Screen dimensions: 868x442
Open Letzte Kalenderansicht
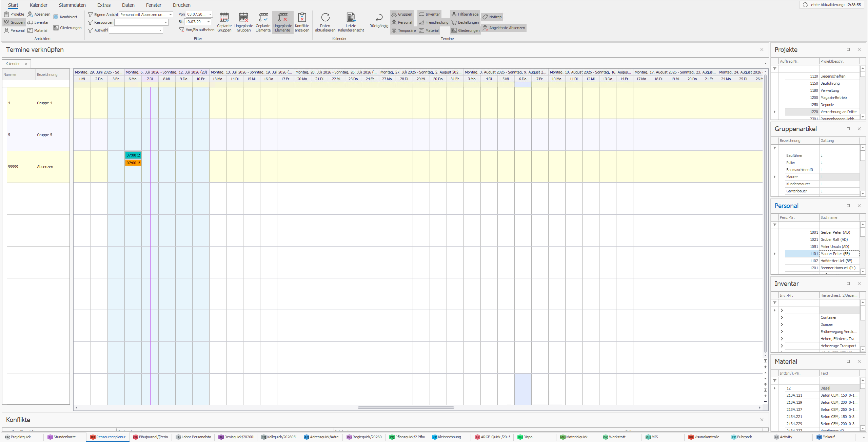[x=351, y=22]
